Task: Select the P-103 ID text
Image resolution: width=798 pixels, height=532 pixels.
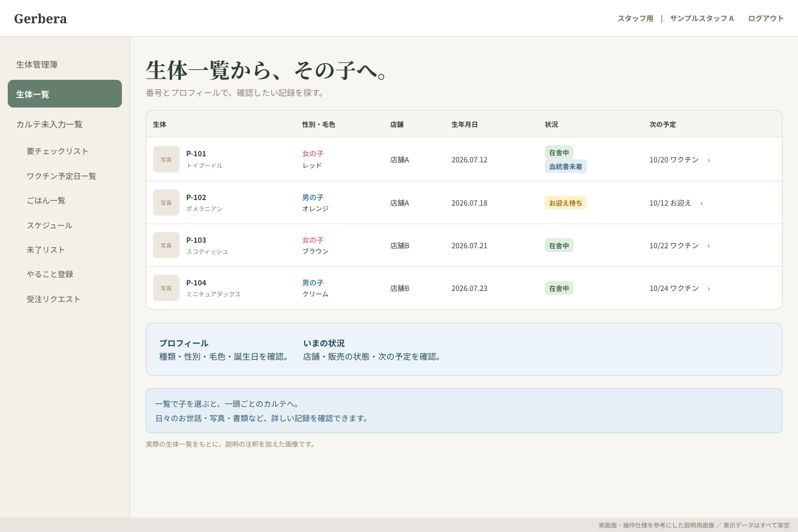Action: click(x=196, y=240)
